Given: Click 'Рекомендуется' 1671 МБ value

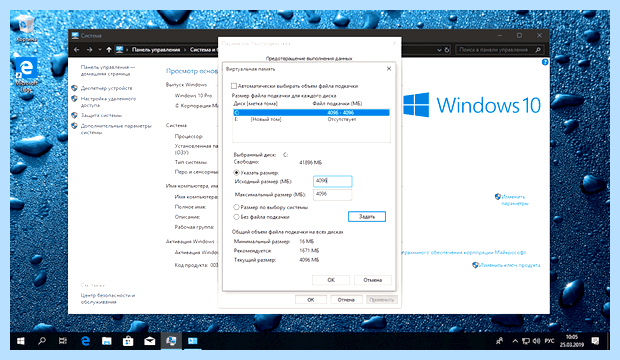Looking at the screenshot, I should click(x=309, y=250).
